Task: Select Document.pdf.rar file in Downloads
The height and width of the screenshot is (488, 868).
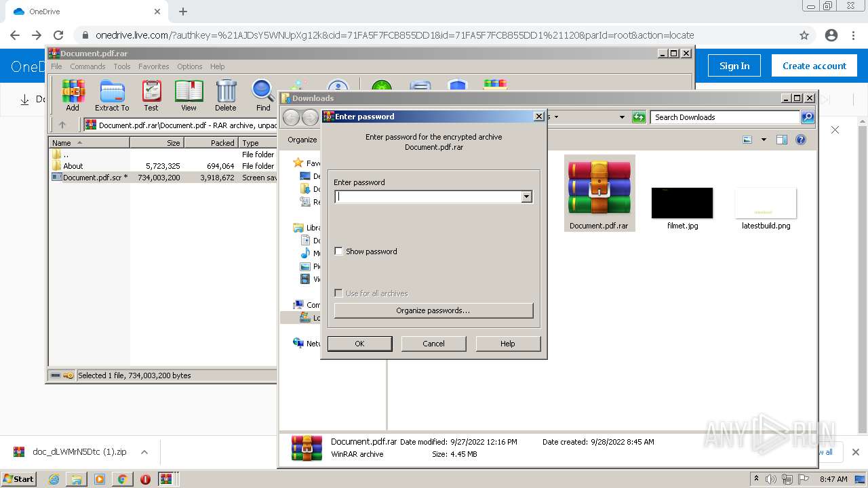Action: 599,193
